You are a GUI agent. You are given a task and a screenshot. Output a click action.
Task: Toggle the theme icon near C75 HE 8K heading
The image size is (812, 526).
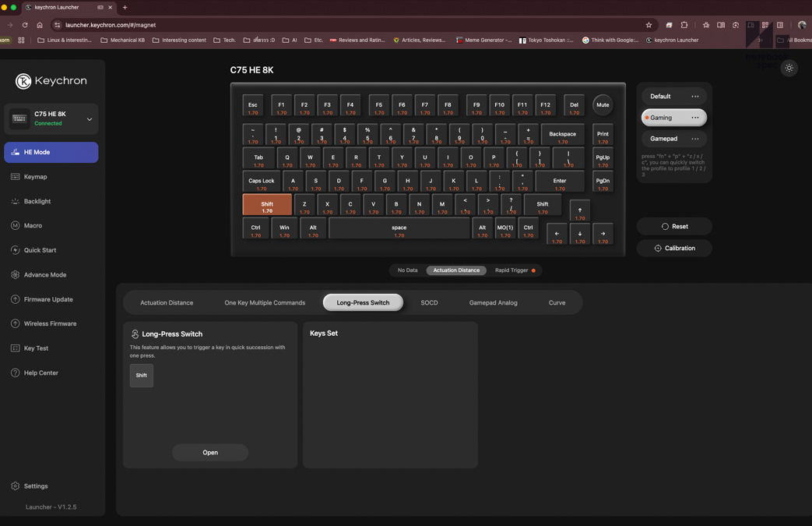pyautogui.click(x=789, y=68)
